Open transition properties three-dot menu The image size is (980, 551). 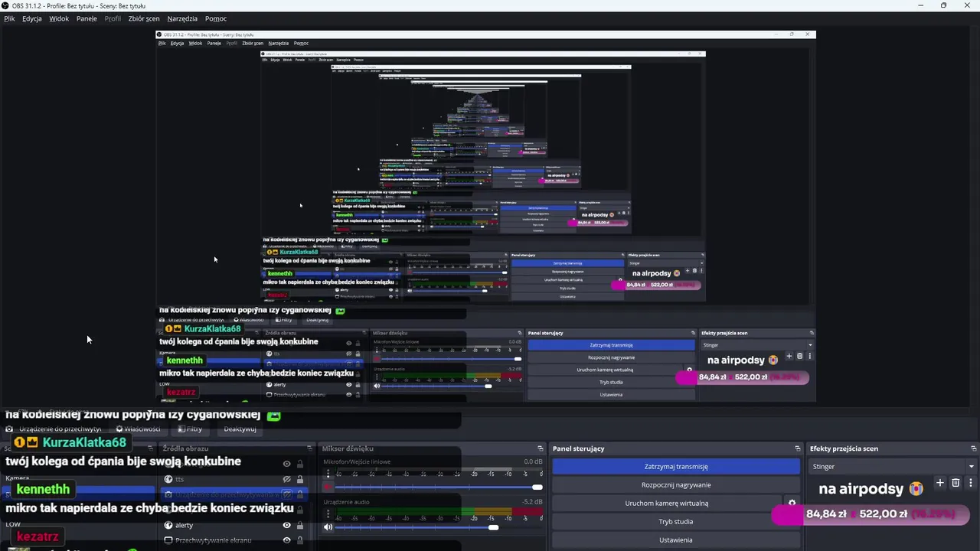point(971,483)
